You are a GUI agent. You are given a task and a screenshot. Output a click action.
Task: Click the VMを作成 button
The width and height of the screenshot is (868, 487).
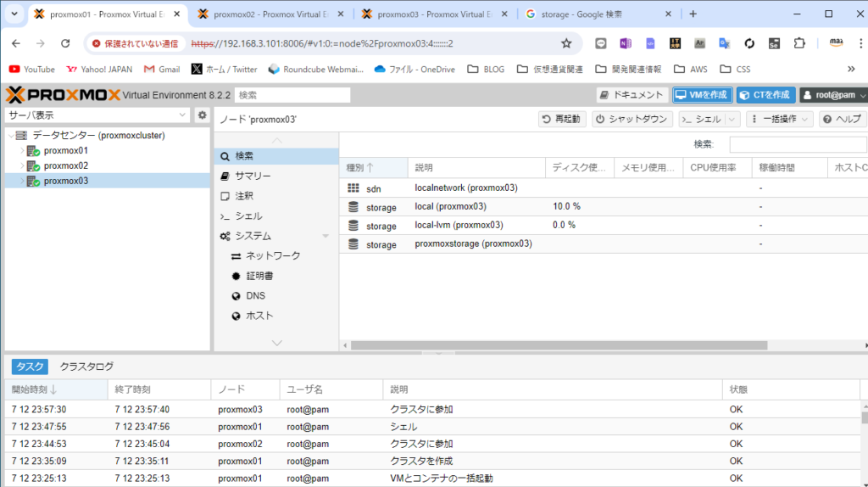702,95
